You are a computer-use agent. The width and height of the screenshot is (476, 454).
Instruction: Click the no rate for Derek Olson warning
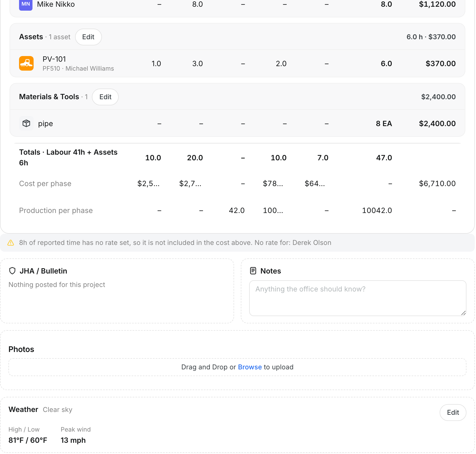(175, 243)
